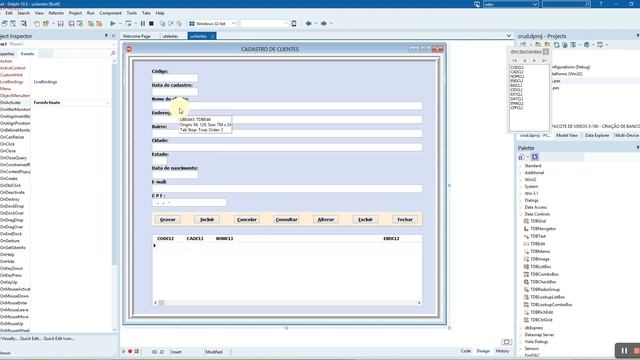
Task: Click the OnCreate event row
Action: point(55,178)
